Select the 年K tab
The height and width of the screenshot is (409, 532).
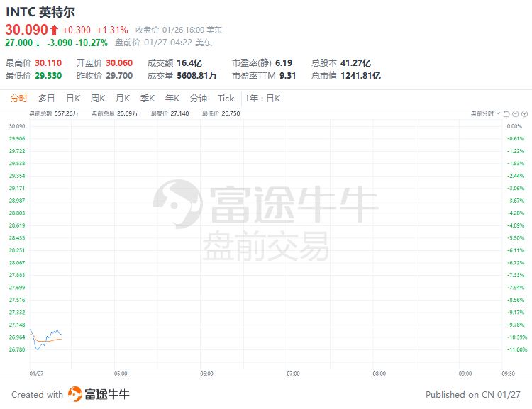[172, 99]
